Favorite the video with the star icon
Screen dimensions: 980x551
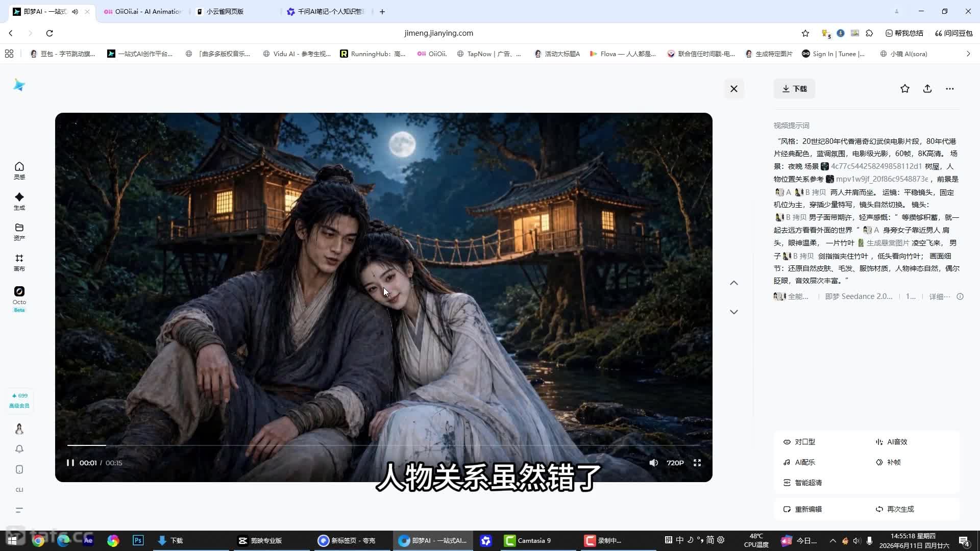tap(905, 89)
